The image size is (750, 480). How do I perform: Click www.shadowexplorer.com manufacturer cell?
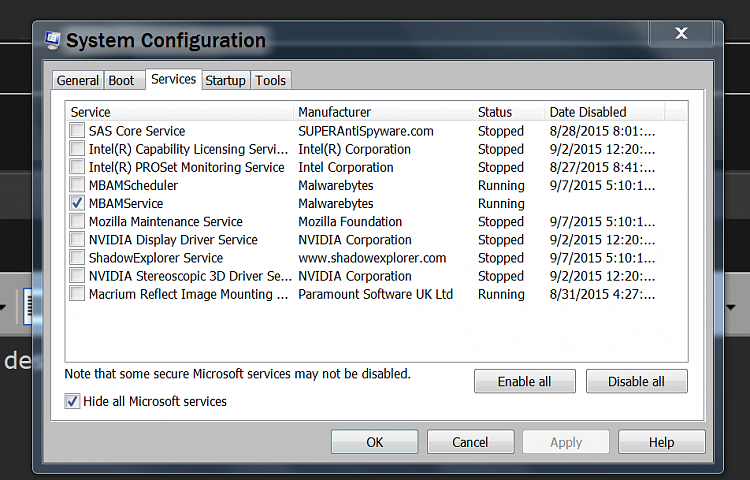pos(372,258)
